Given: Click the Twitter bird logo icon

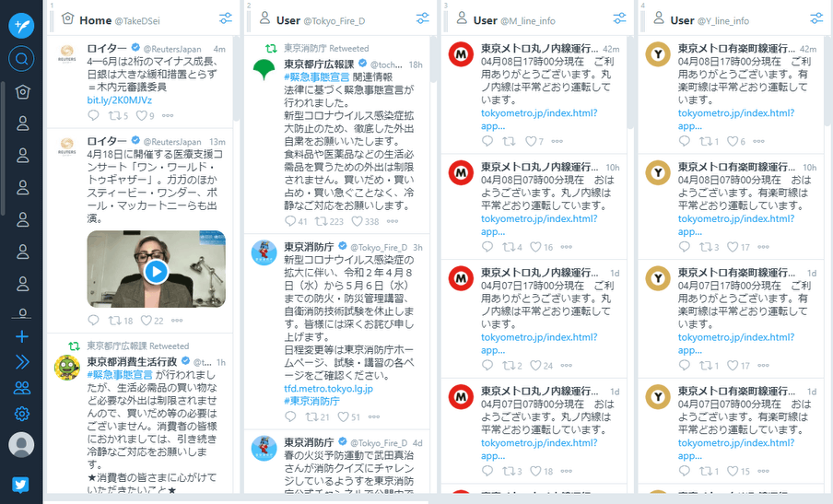Looking at the screenshot, I should 20,485.
